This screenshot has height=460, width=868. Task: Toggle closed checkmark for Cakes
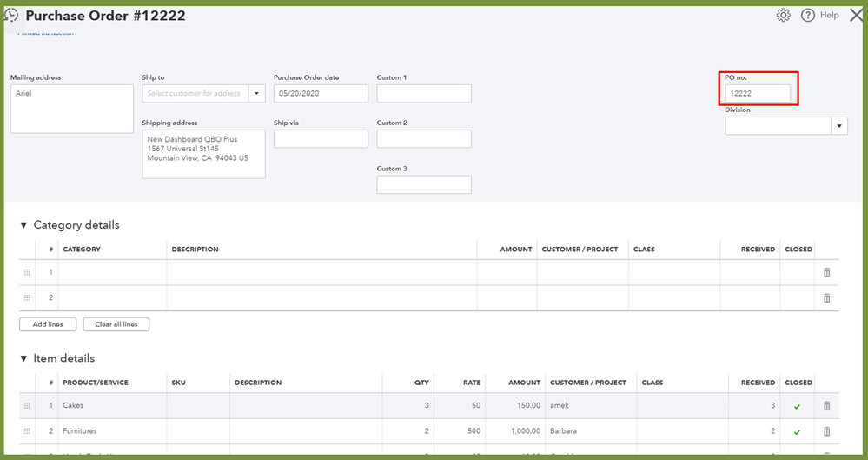797,406
